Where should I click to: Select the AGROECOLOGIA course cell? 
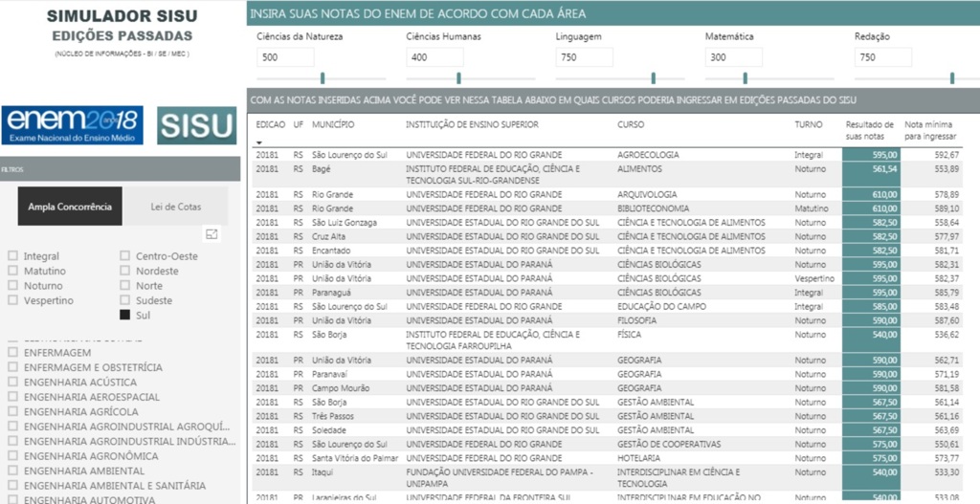tap(648, 155)
